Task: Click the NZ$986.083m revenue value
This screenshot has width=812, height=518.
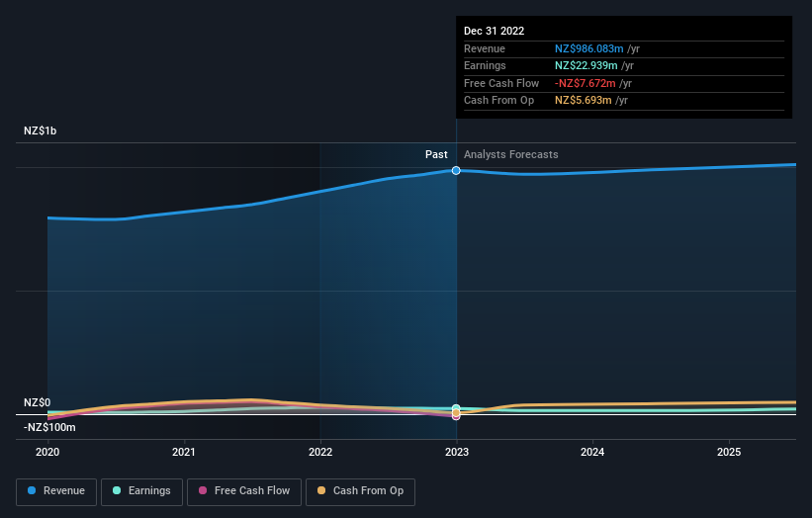Action: pos(589,48)
